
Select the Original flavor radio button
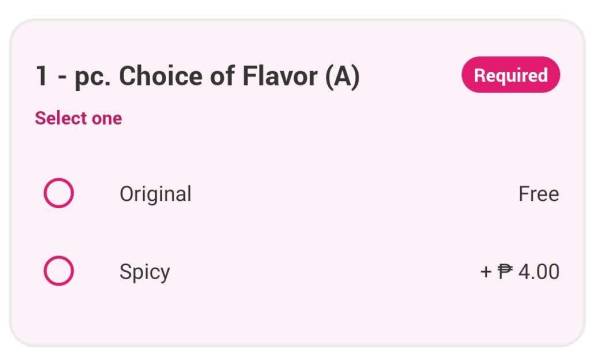pos(59,193)
